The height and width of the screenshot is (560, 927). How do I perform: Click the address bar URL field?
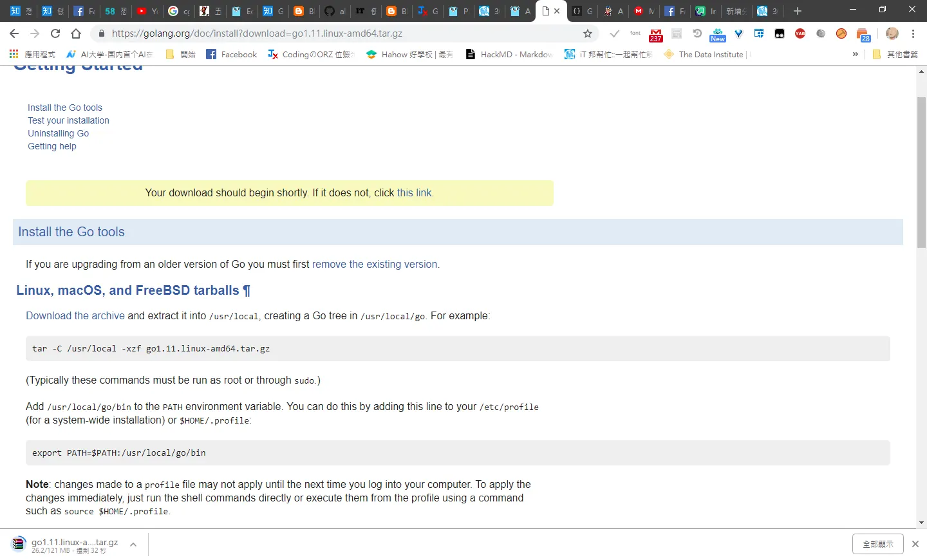(341, 33)
